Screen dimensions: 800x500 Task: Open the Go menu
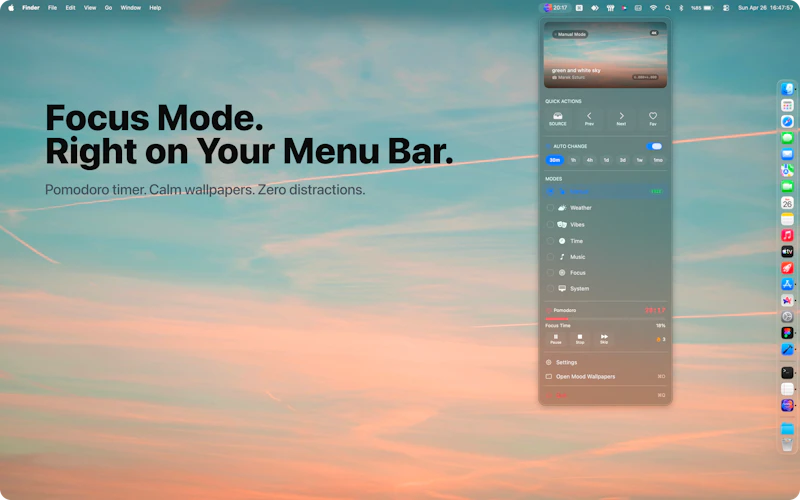(x=108, y=8)
